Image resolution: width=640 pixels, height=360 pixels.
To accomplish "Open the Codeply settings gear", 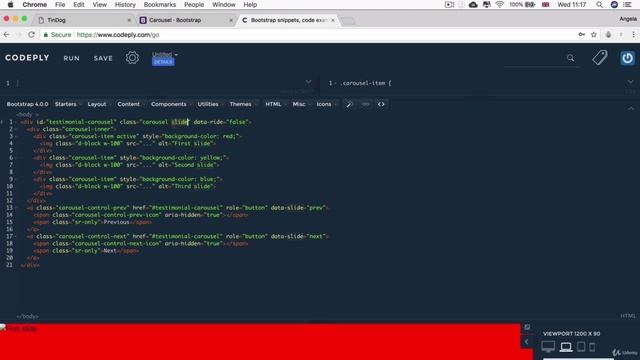I will (132, 58).
